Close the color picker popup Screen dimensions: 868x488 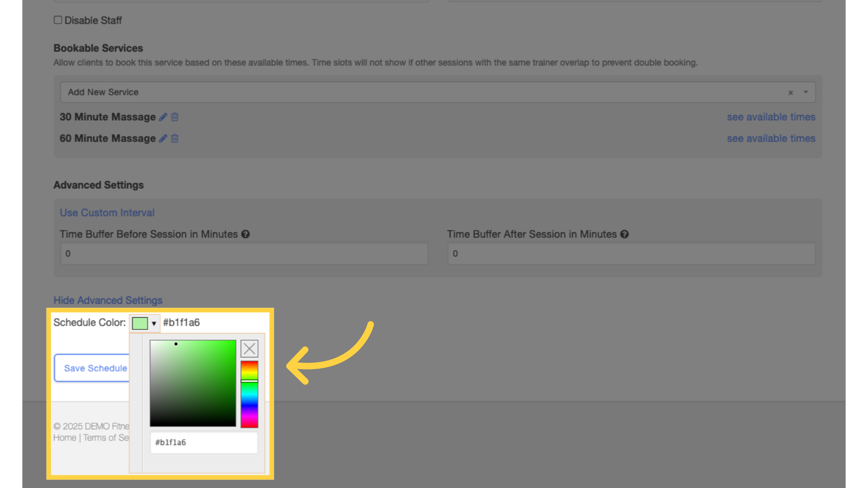pyautogui.click(x=249, y=349)
